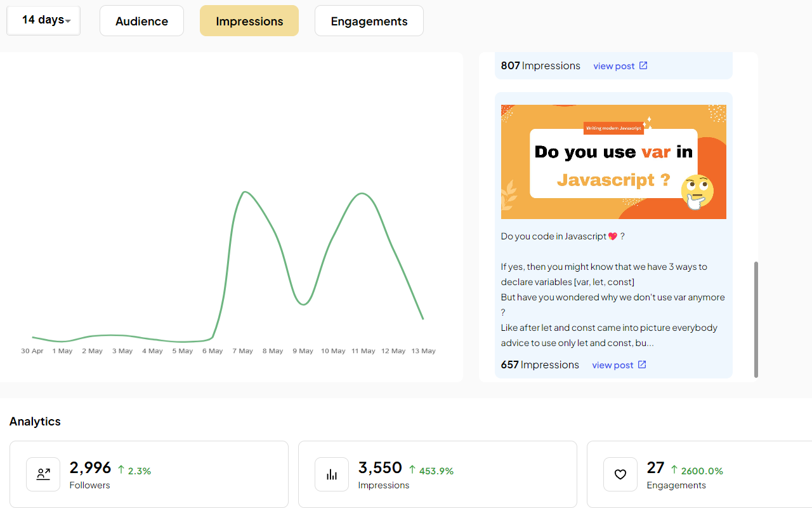This screenshot has width=812, height=508.
Task: Open view post link for 807 impressions
Action: tap(613, 66)
